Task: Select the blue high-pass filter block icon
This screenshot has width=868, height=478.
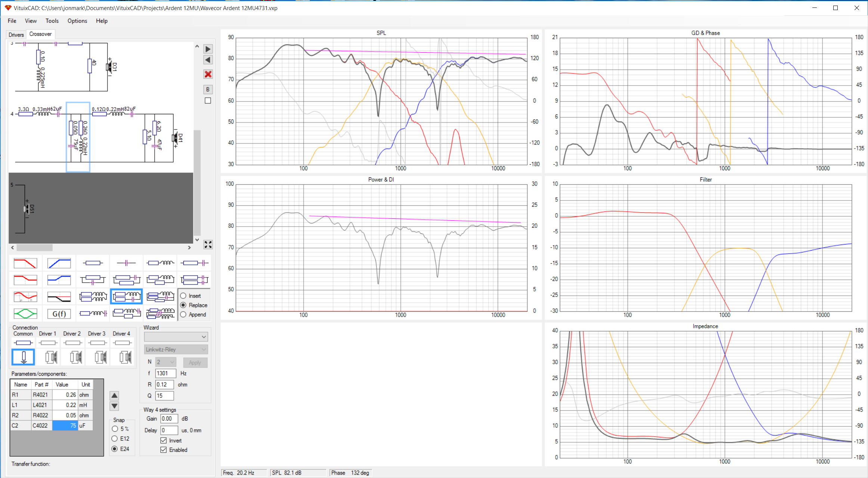Action: pyautogui.click(x=59, y=263)
